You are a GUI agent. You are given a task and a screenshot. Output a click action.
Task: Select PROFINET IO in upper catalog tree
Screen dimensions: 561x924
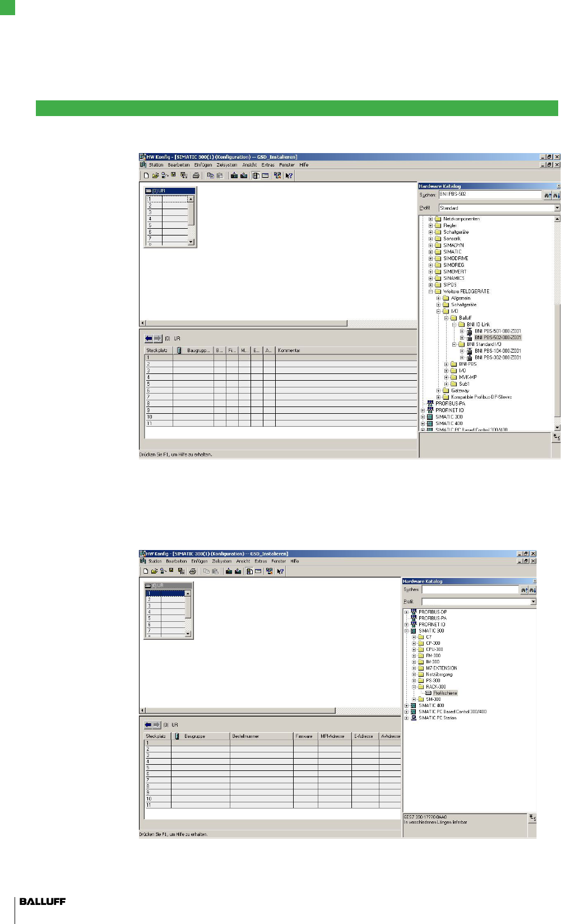tap(449, 410)
